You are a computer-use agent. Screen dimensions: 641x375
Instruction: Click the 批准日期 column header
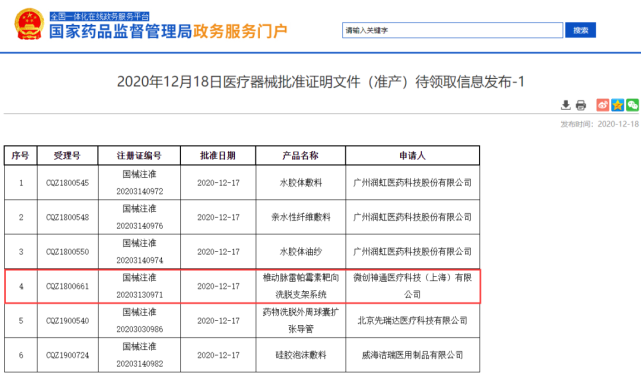pos(218,155)
